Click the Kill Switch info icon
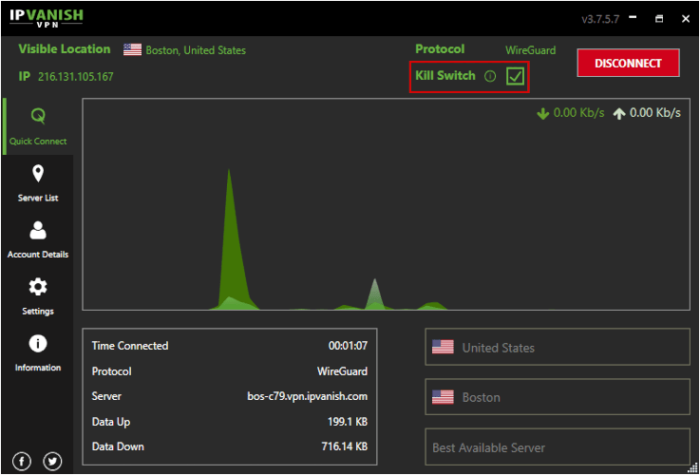The height and width of the screenshot is (475, 700). point(490,77)
